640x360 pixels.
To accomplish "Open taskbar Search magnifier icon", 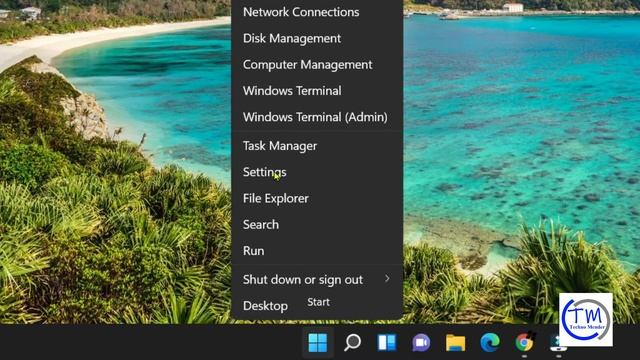I will [352, 342].
